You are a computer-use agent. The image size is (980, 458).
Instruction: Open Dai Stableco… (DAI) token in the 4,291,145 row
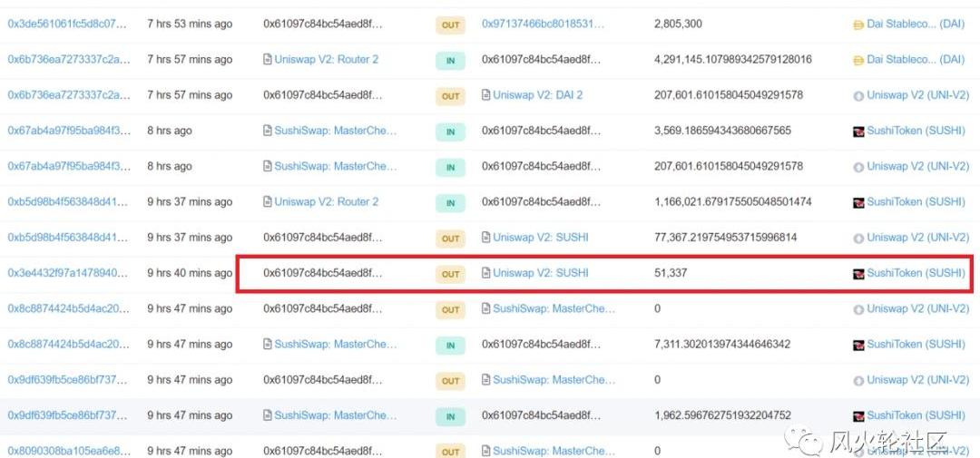[x=916, y=59]
